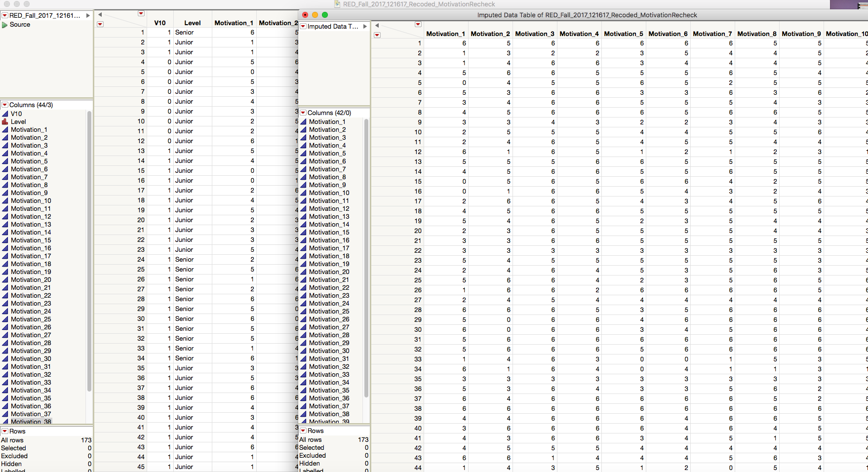Click the nominal type icon beside Level
The width and height of the screenshot is (868, 472).
coord(5,121)
